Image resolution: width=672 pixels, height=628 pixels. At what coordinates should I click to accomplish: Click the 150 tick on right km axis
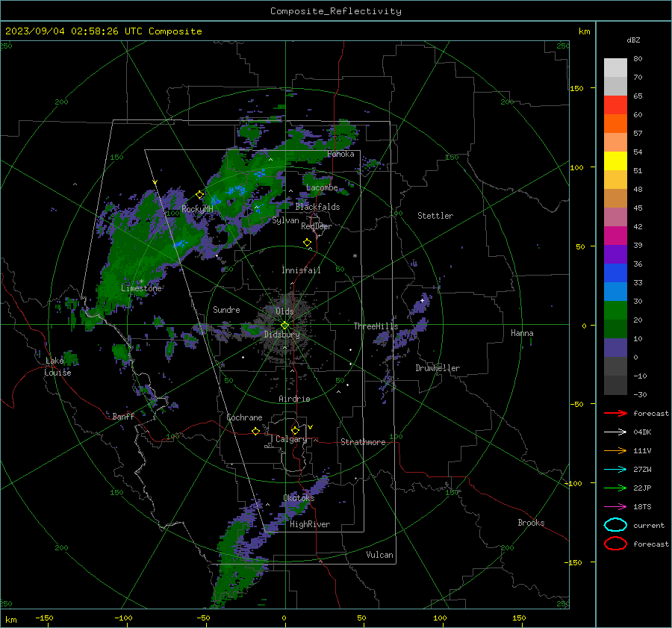pos(577,88)
